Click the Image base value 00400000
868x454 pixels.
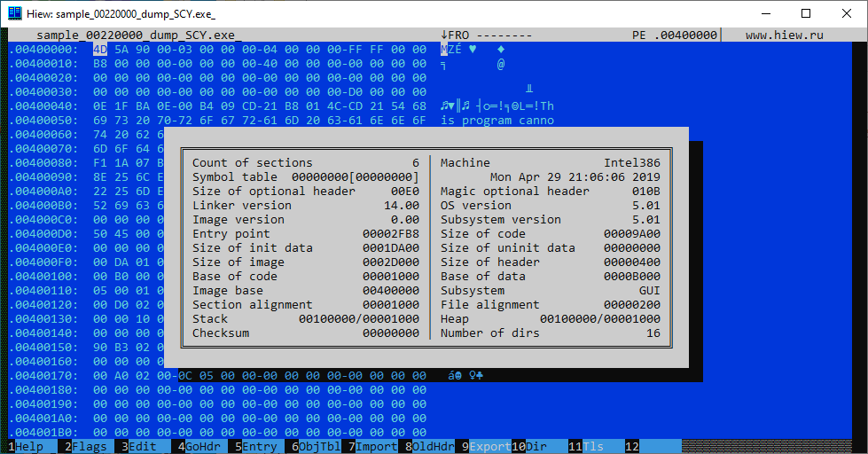pos(391,291)
